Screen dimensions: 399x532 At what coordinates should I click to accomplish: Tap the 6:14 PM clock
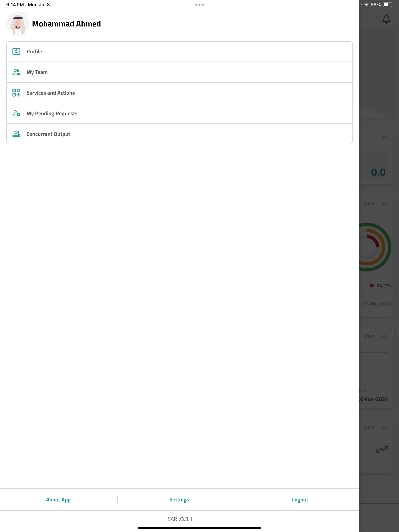coord(15,4)
